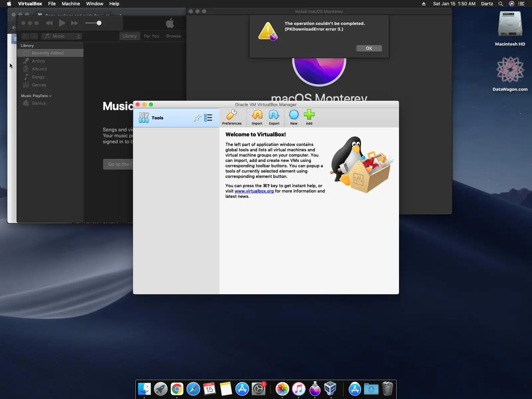This screenshot has width=532, height=399.
Task: Select Songs in the Music sidebar
Action: pos(50,77)
